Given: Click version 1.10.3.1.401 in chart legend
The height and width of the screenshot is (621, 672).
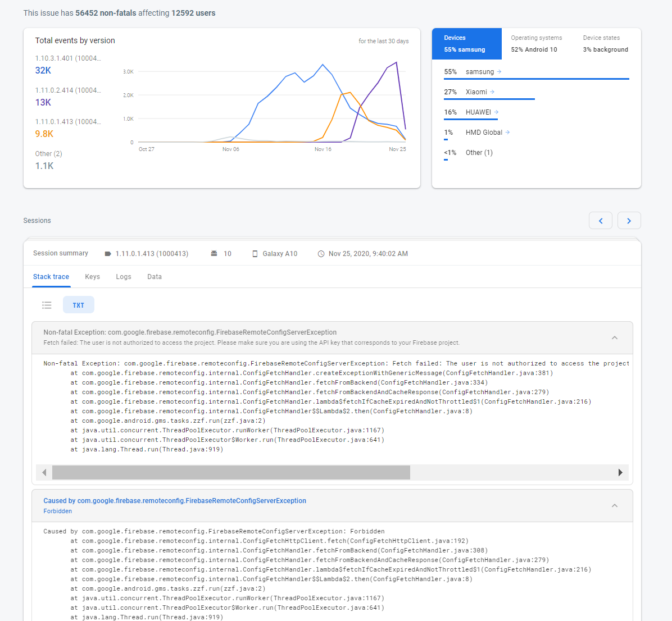Looking at the screenshot, I should (68, 58).
